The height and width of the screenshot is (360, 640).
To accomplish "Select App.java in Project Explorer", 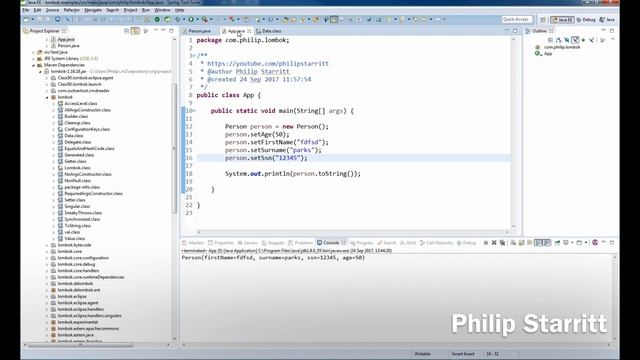I will pos(66,40).
